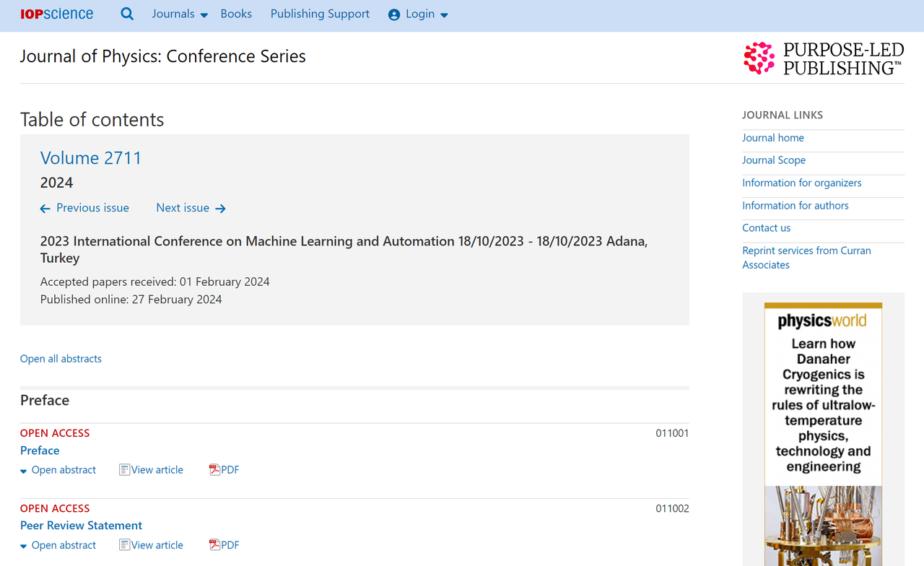Open the Journal home link
The image size is (924, 566).
[x=772, y=137]
